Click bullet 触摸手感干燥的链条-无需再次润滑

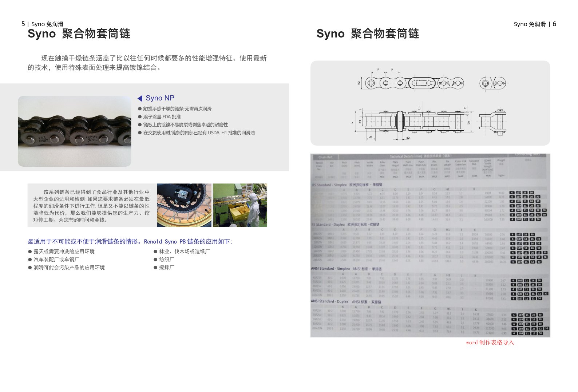tap(175, 109)
